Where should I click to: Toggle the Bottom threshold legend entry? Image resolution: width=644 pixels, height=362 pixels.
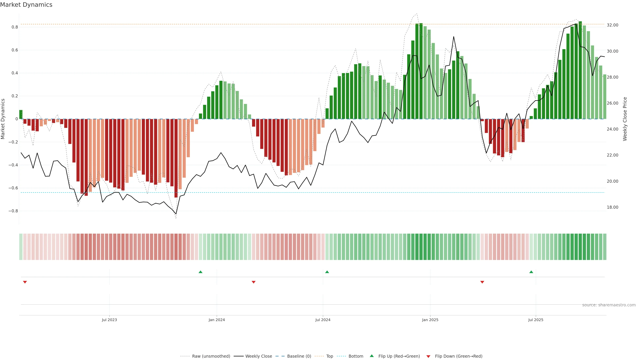point(356,356)
